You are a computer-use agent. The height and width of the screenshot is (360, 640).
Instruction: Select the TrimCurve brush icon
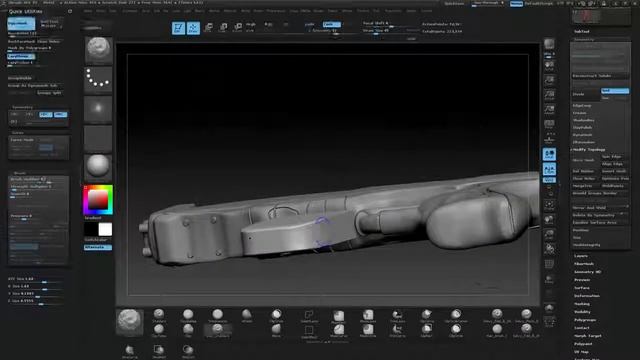click(397, 330)
